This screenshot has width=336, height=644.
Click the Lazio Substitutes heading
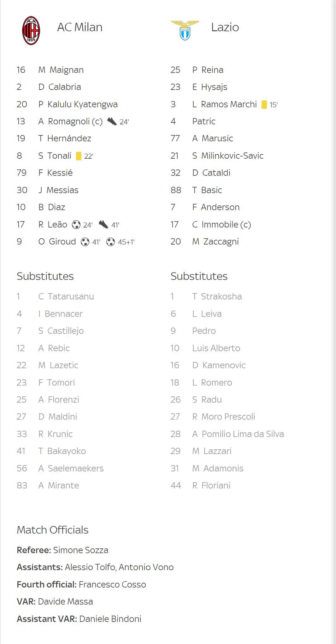point(199,276)
